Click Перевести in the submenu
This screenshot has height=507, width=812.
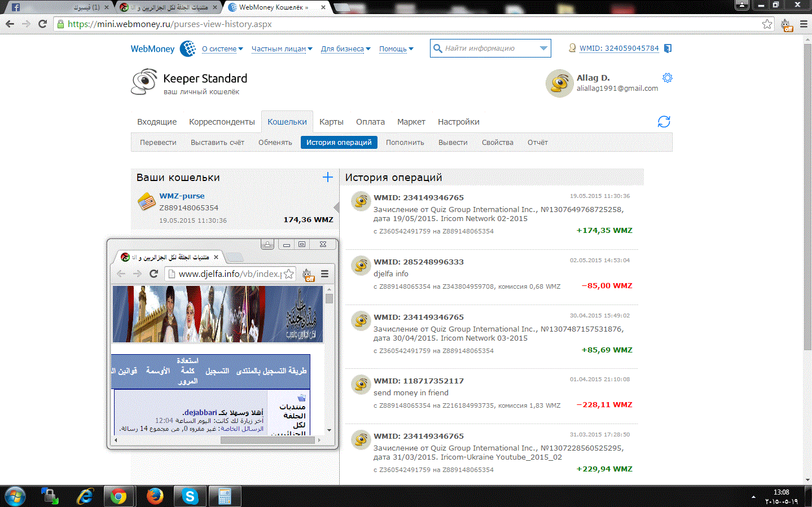pyautogui.click(x=158, y=143)
